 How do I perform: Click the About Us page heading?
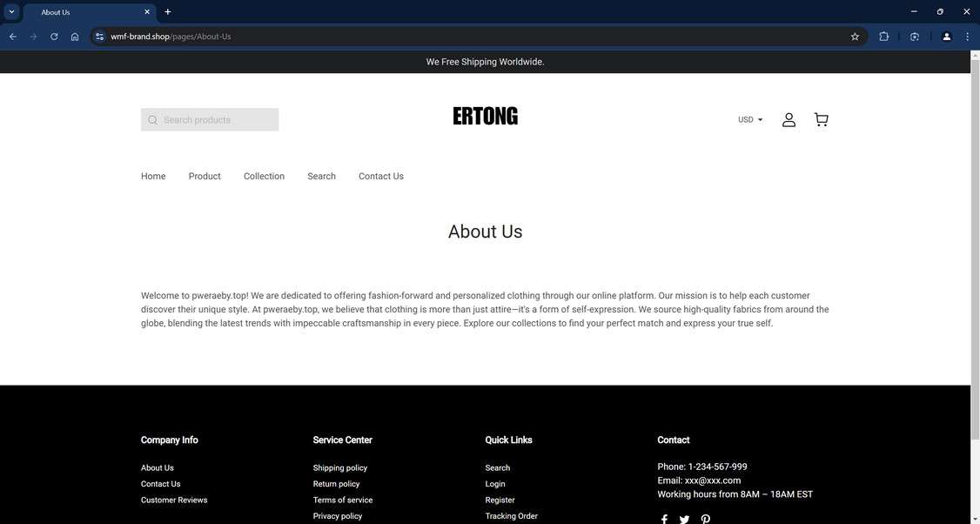pos(485,232)
